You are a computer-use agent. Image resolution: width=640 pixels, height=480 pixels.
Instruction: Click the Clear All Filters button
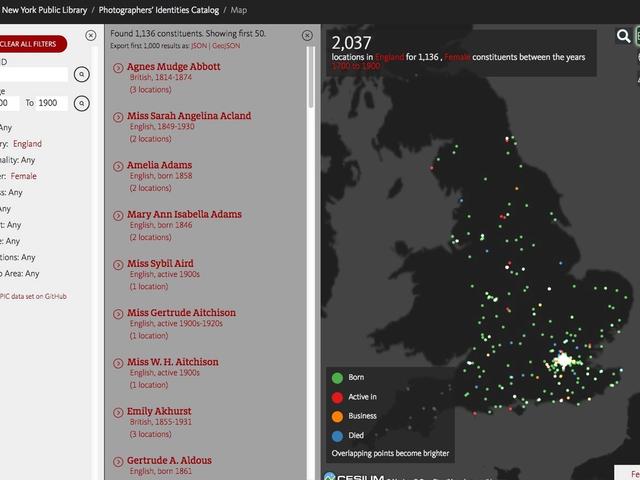[32, 44]
